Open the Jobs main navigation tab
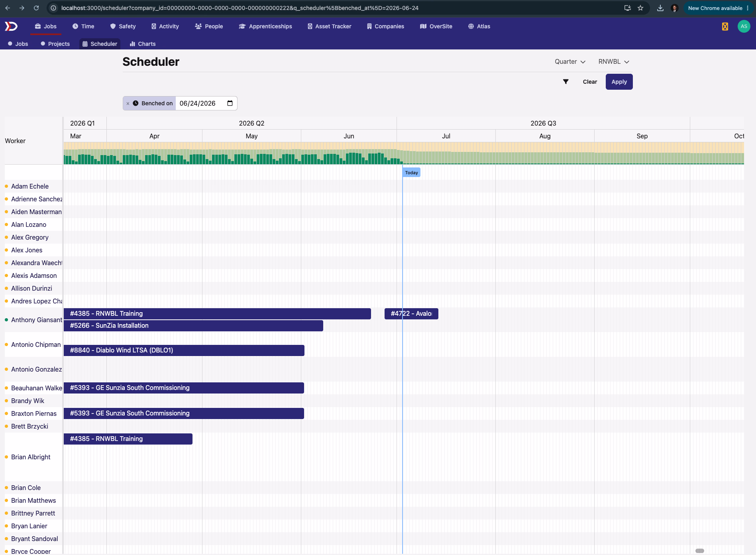Screen dimensions: 756x555 point(45,26)
